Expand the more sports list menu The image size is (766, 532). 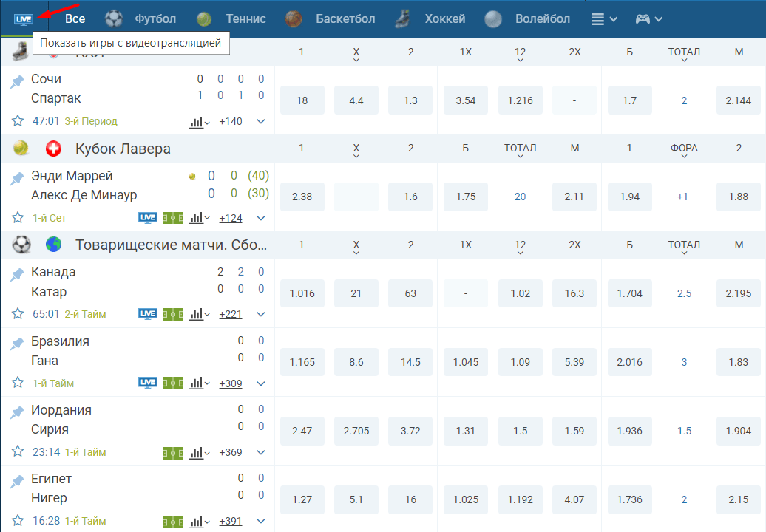point(604,19)
